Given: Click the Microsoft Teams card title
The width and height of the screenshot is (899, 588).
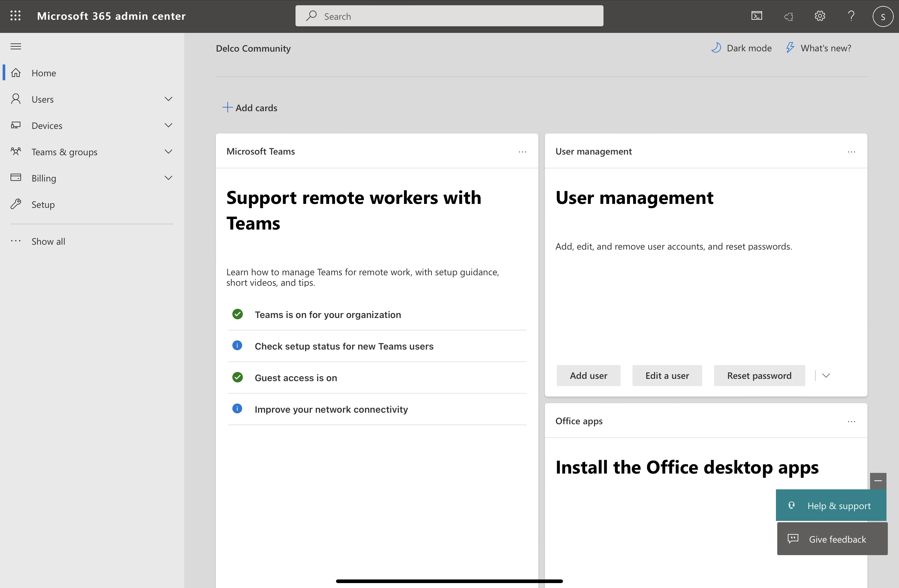Looking at the screenshot, I should (x=261, y=151).
